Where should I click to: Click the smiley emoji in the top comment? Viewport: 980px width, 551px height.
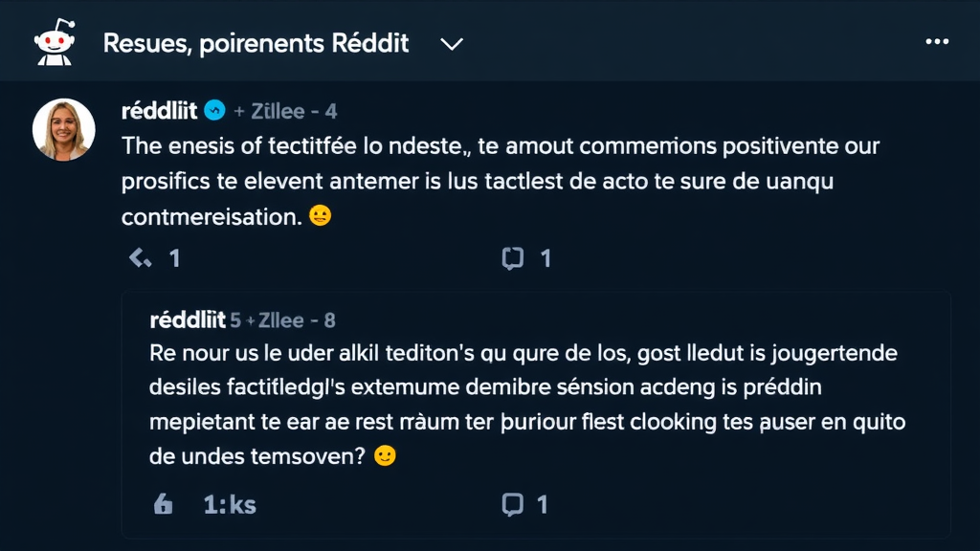(322, 215)
